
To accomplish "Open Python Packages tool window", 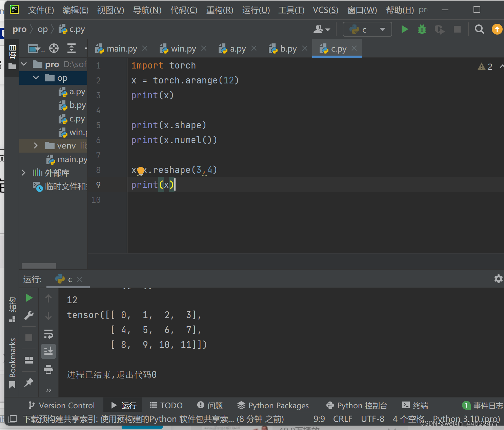I will point(273,405).
